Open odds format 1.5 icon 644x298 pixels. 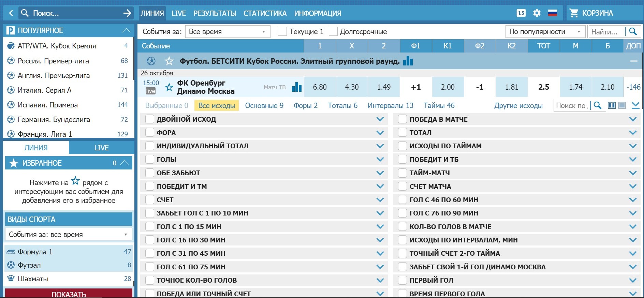coord(521,13)
